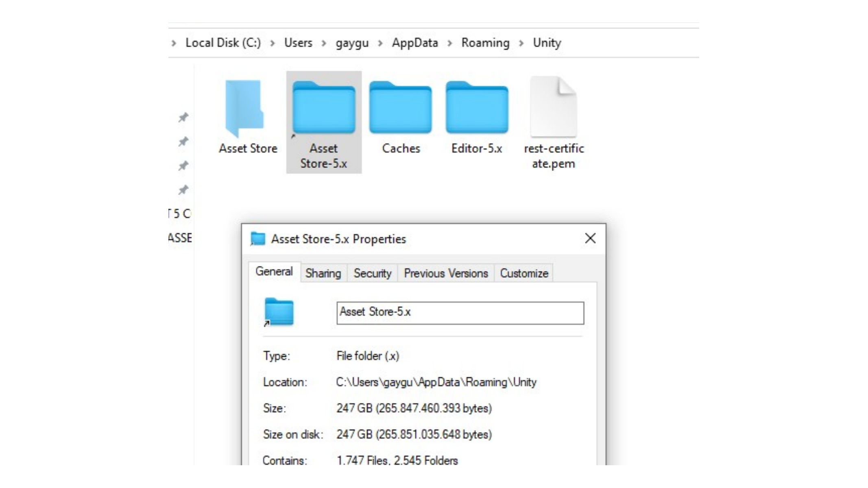Image resolution: width=868 pixels, height=488 pixels.
Task: Expand chevron before Local Disk (C:)
Action: coord(174,43)
